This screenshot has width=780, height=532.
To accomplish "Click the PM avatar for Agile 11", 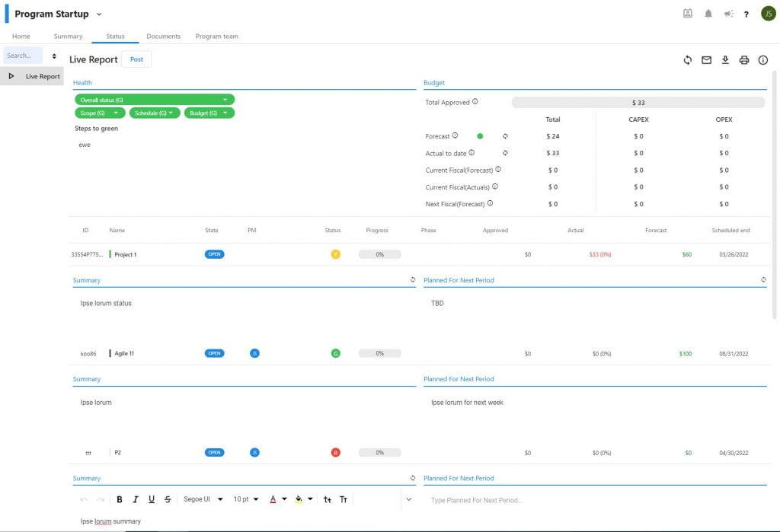I will point(254,353).
